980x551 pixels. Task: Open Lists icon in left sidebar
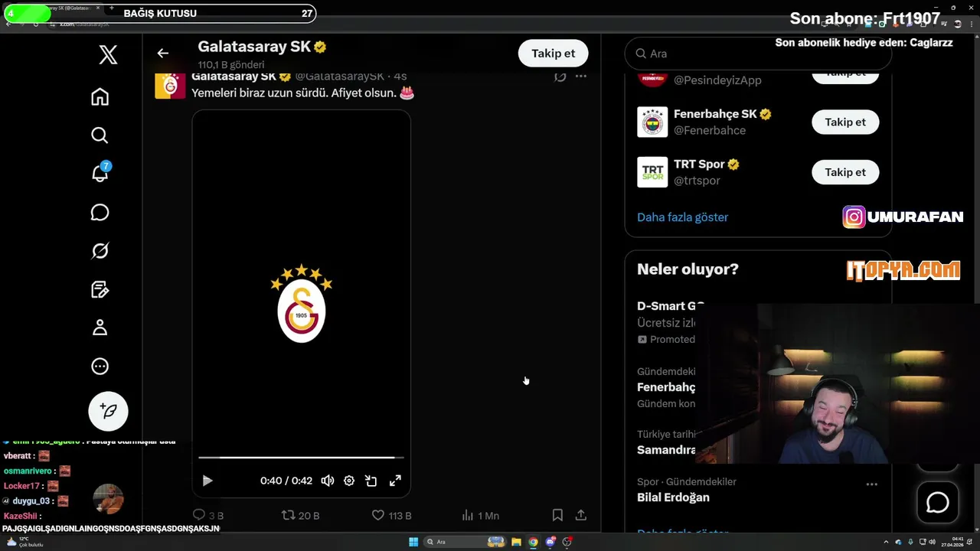[100, 289]
